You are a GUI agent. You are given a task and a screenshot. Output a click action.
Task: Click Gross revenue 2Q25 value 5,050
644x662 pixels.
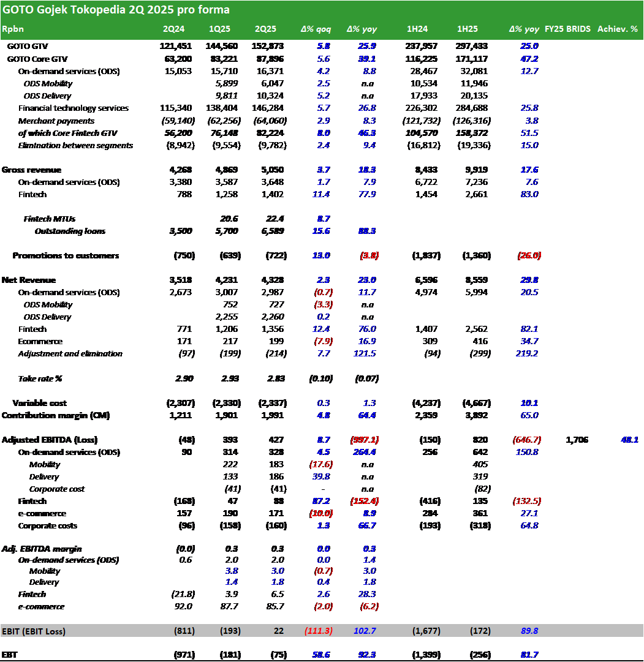[x=272, y=170]
